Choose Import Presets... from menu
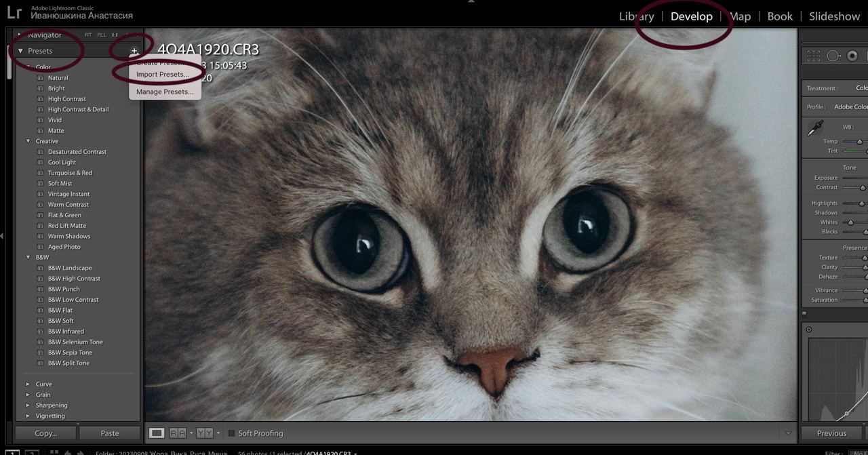 pos(162,75)
